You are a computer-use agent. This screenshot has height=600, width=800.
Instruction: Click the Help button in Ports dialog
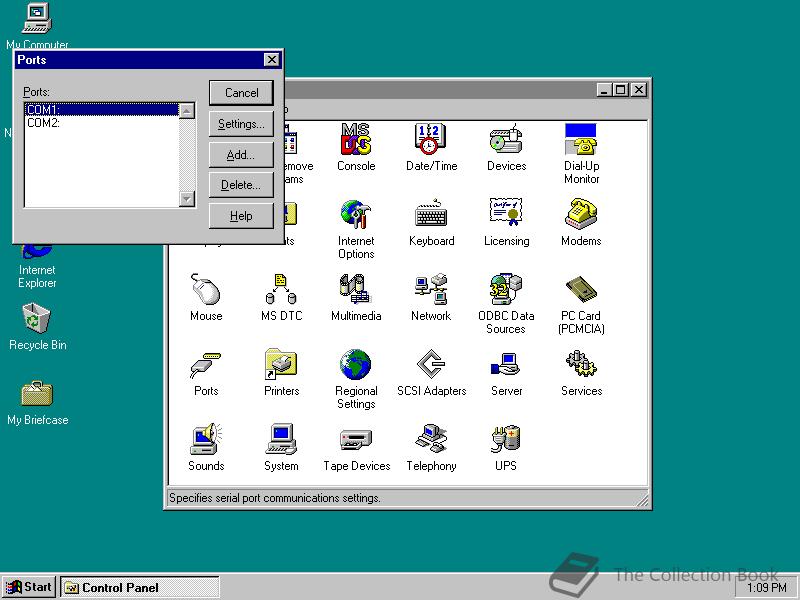point(241,216)
